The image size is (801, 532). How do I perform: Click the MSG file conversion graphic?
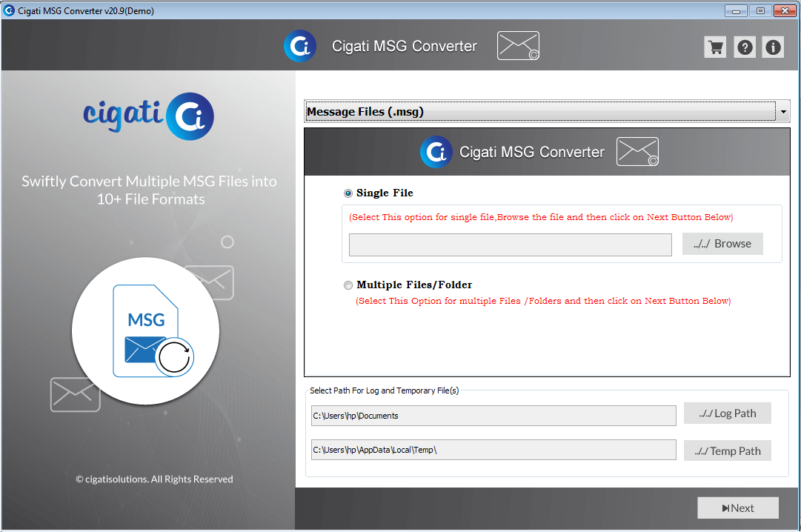coord(146,331)
